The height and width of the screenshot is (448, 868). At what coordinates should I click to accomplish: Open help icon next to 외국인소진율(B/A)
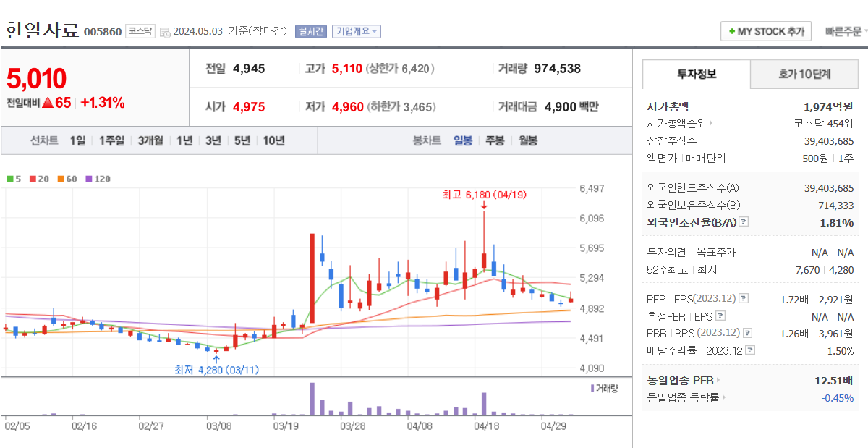[744, 222]
